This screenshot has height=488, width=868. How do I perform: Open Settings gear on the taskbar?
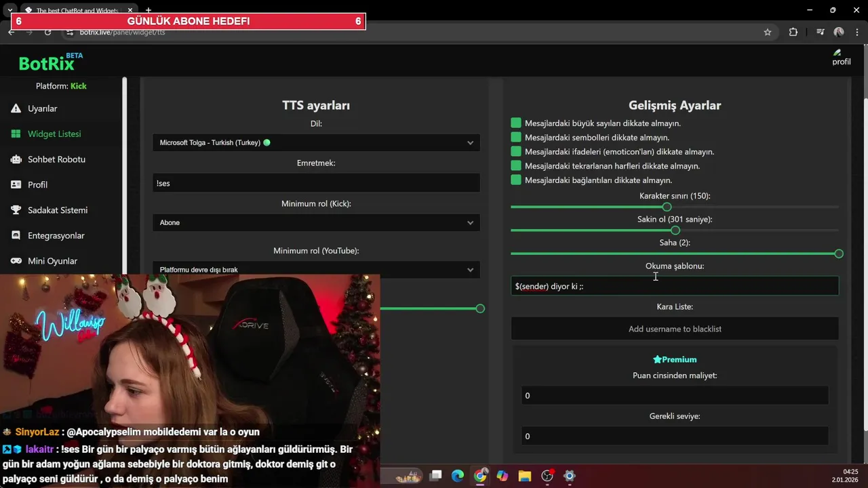pos(570,476)
